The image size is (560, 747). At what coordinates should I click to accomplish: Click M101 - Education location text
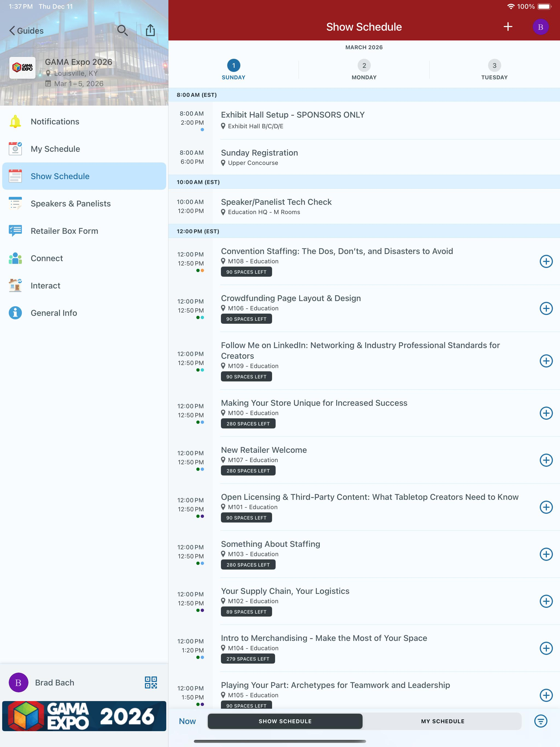pyautogui.click(x=252, y=507)
